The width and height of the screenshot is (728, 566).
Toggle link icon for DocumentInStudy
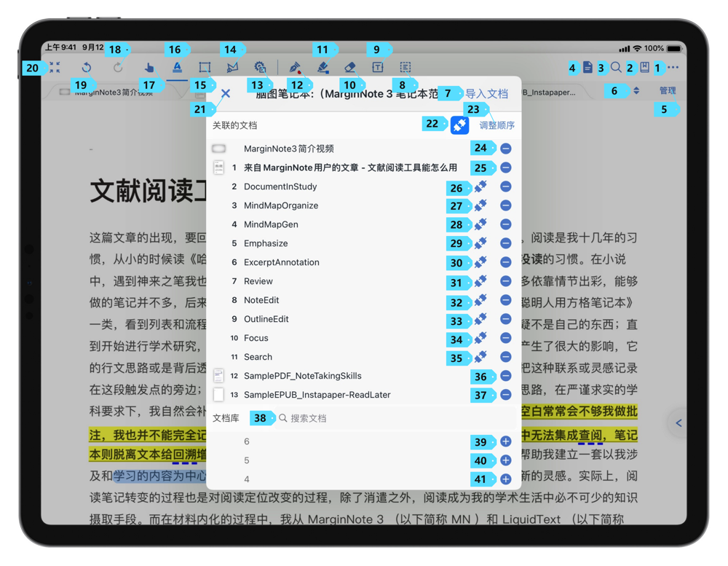(480, 186)
